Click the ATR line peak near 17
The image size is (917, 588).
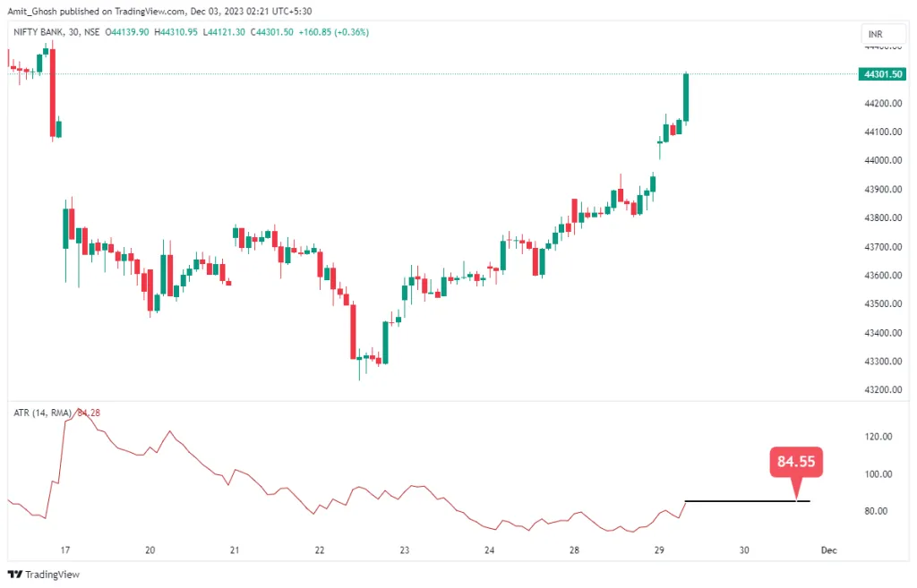pyautogui.click(x=78, y=413)
